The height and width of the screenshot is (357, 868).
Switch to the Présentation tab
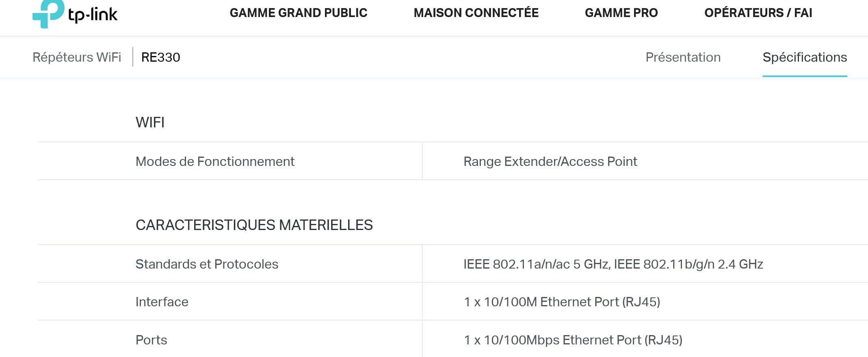[x=683, y=57]
